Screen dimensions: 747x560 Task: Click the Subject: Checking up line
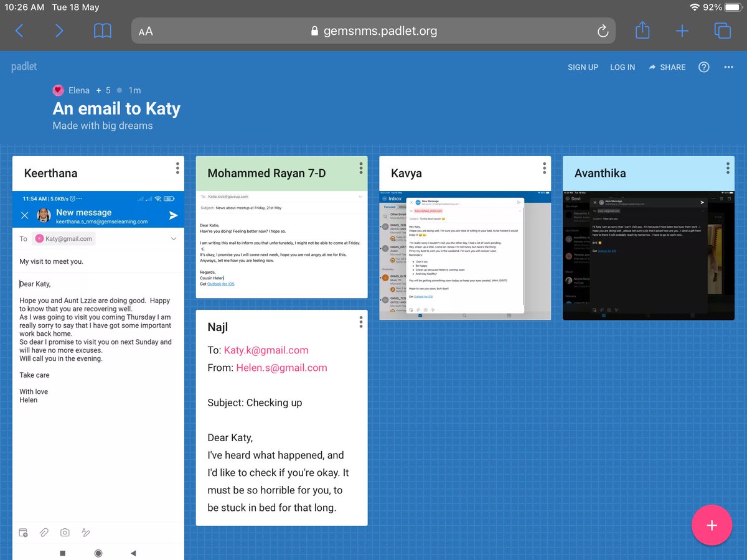click(x=255, y=403)
